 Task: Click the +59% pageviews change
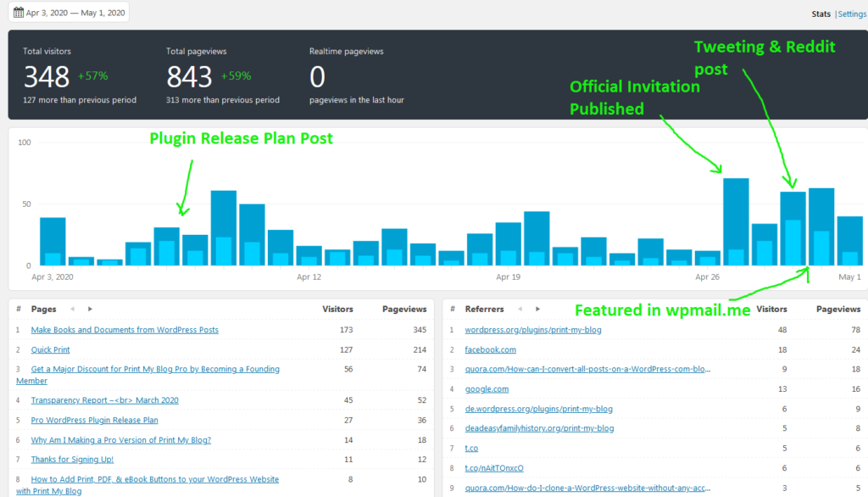[x=236, y=76]
